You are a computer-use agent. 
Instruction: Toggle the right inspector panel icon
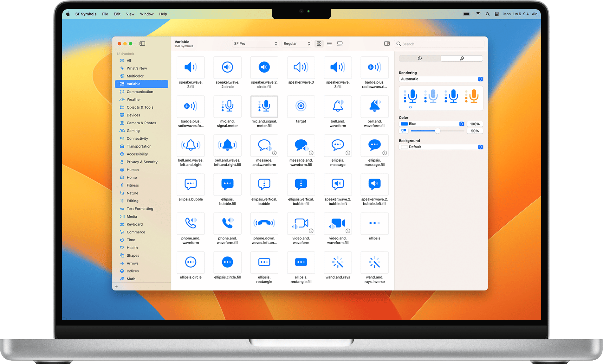point(387,43)
